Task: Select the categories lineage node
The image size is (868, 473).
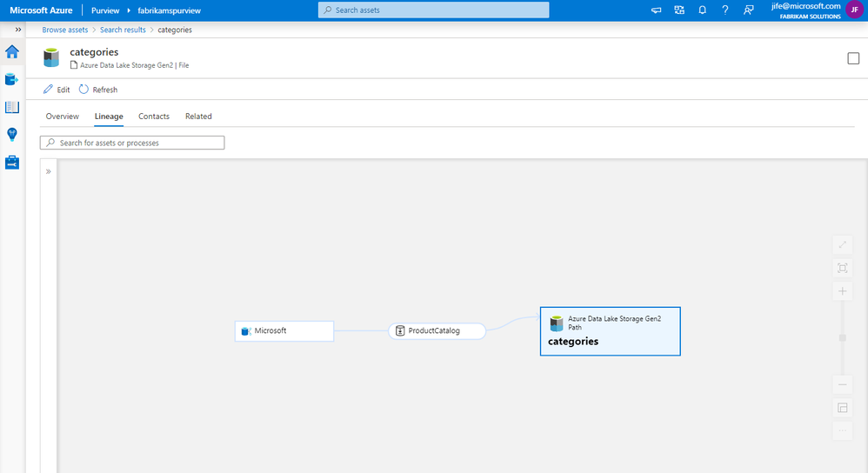Action: (x=610, y=331)
